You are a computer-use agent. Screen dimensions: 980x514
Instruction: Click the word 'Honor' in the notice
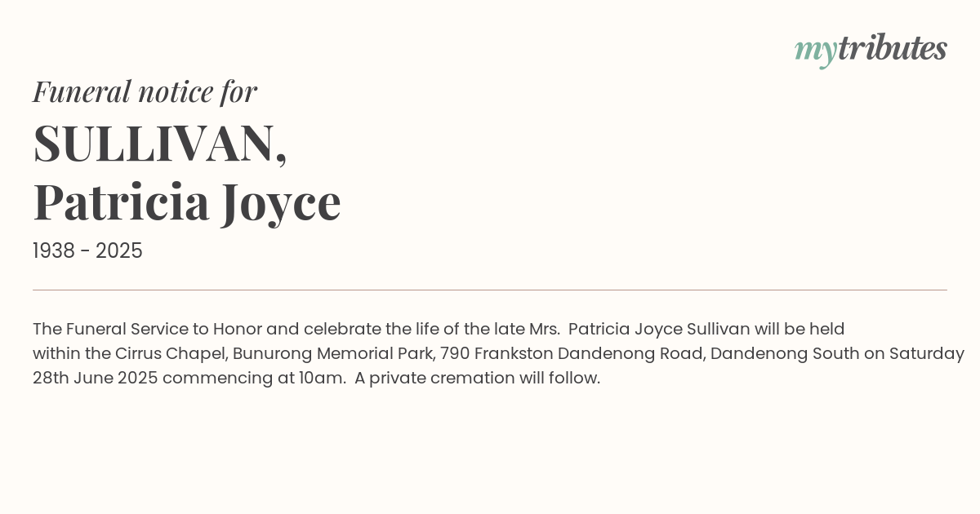point(238,330)
